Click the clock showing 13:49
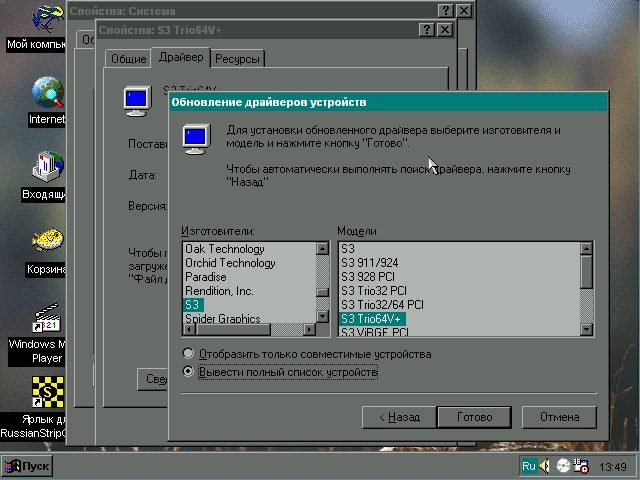The width and height of the screenshot is (640, 480). [x=613, y=467]
